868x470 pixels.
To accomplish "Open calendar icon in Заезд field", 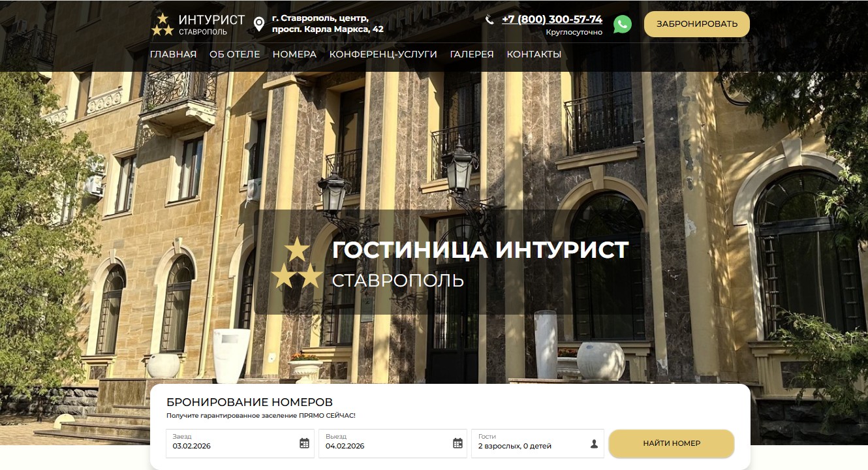I will [304, 443].
